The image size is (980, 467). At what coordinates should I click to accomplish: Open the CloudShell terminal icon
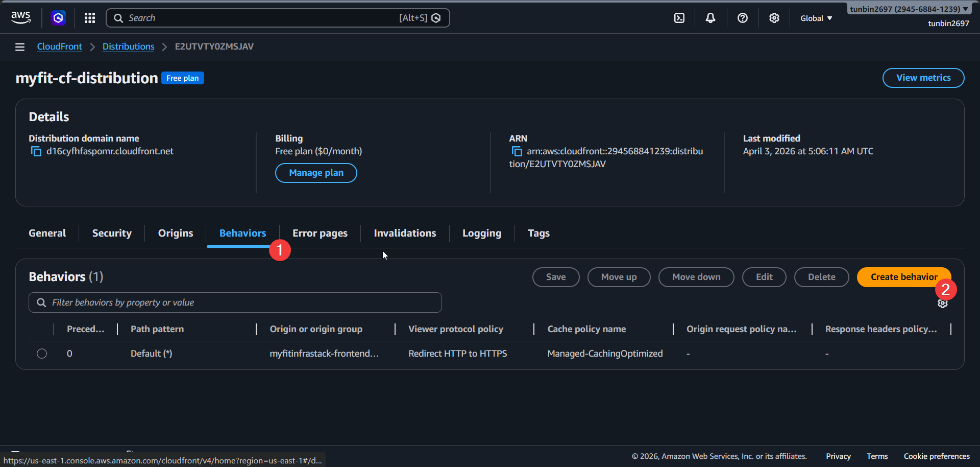[679, 18]
